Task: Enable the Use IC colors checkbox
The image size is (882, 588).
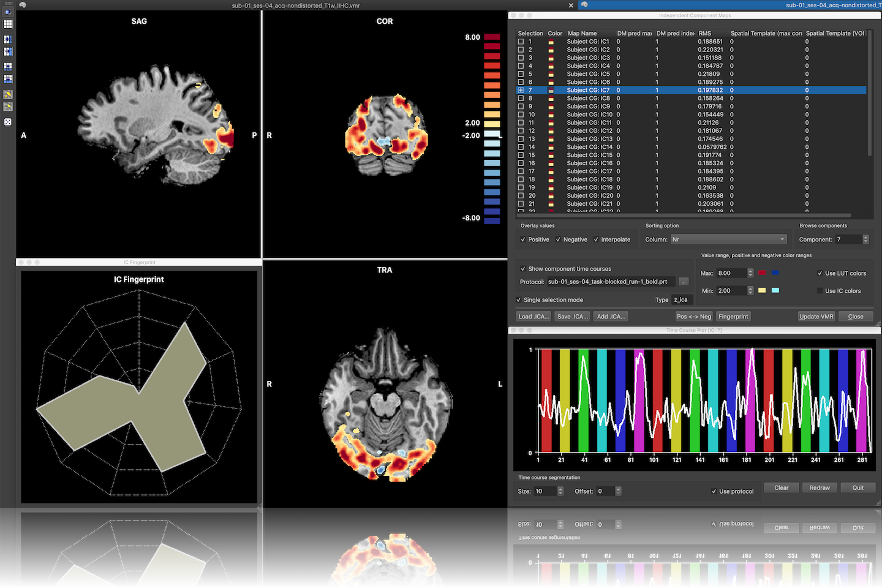Action: coord(820,291)
